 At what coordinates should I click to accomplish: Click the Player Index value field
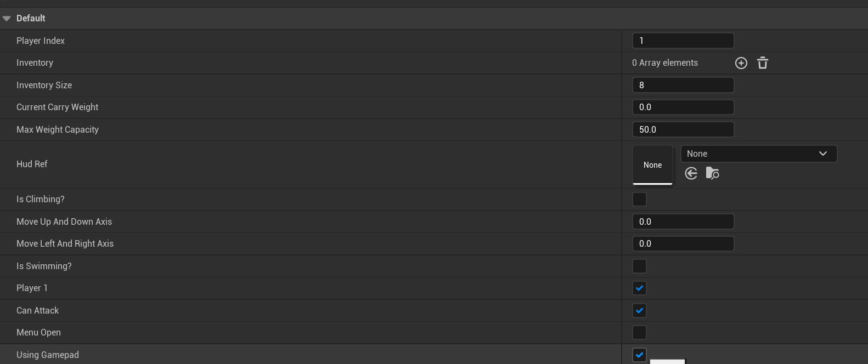pos(683,41)
